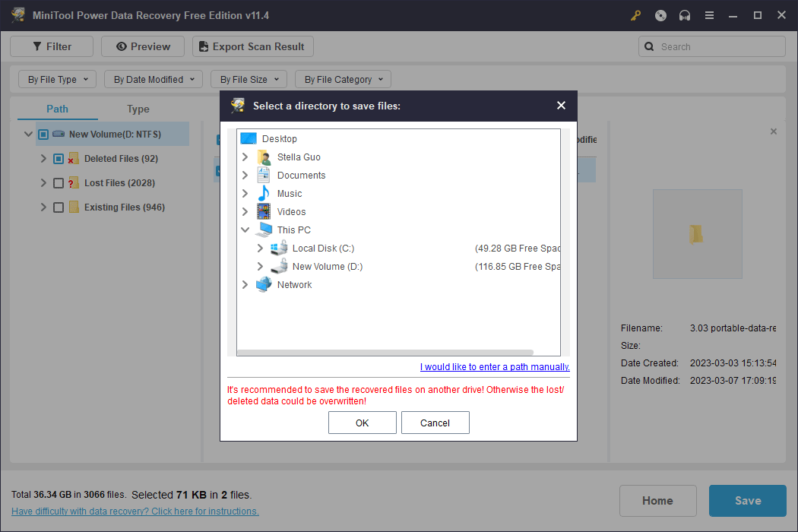Click into the Search input field

tap(711, 47)
